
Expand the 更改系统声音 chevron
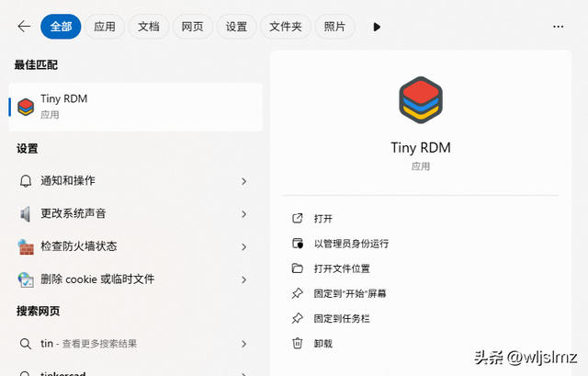[243, 214]
